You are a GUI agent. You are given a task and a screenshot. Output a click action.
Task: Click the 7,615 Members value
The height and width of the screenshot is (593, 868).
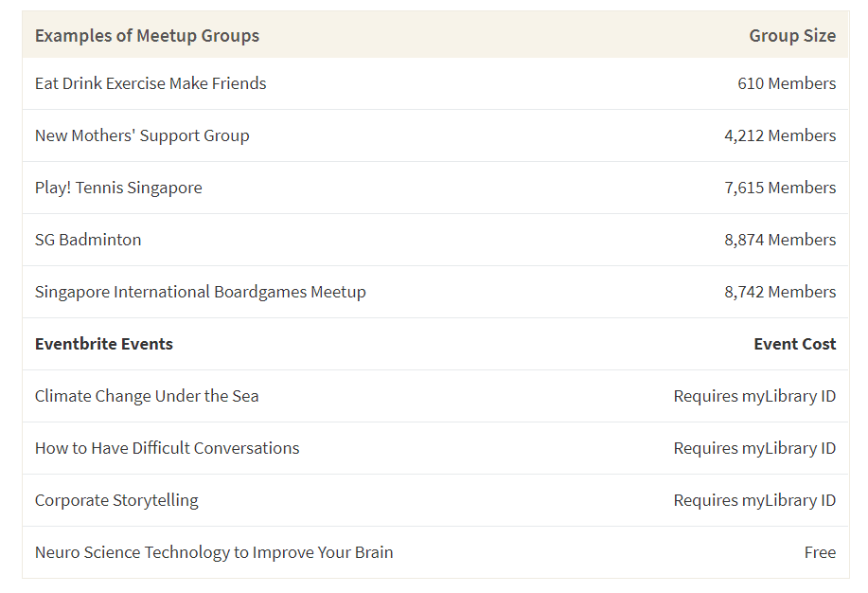coord(780,188)
